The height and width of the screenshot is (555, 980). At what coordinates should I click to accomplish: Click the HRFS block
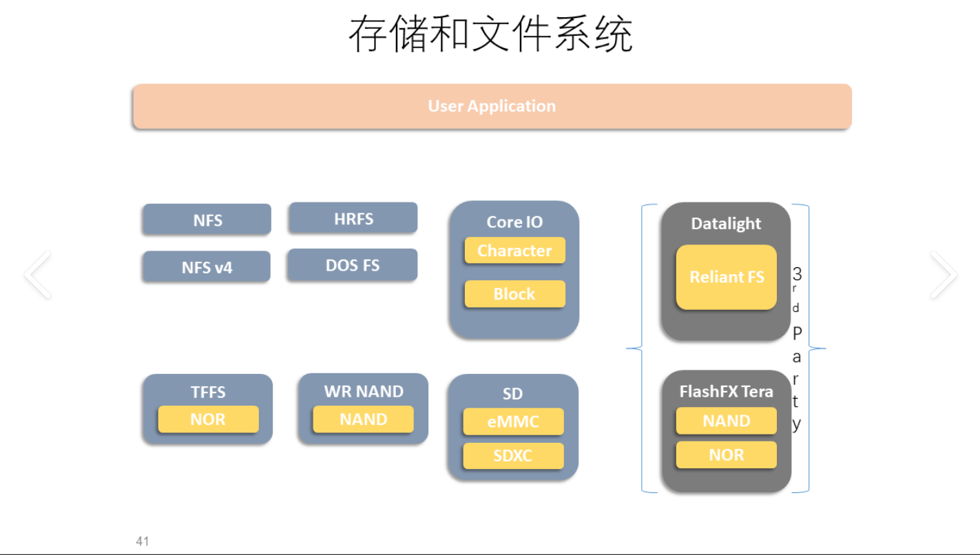(353, 218)
